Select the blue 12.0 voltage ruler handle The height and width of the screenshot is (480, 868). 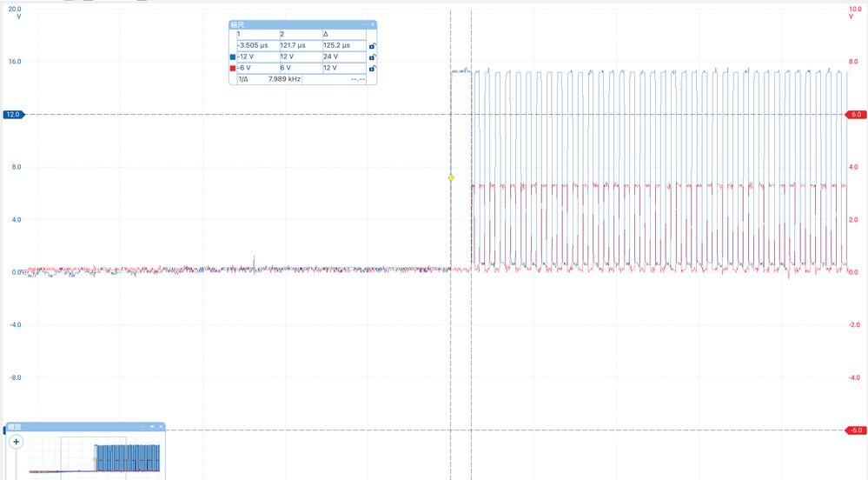point(14,115)
